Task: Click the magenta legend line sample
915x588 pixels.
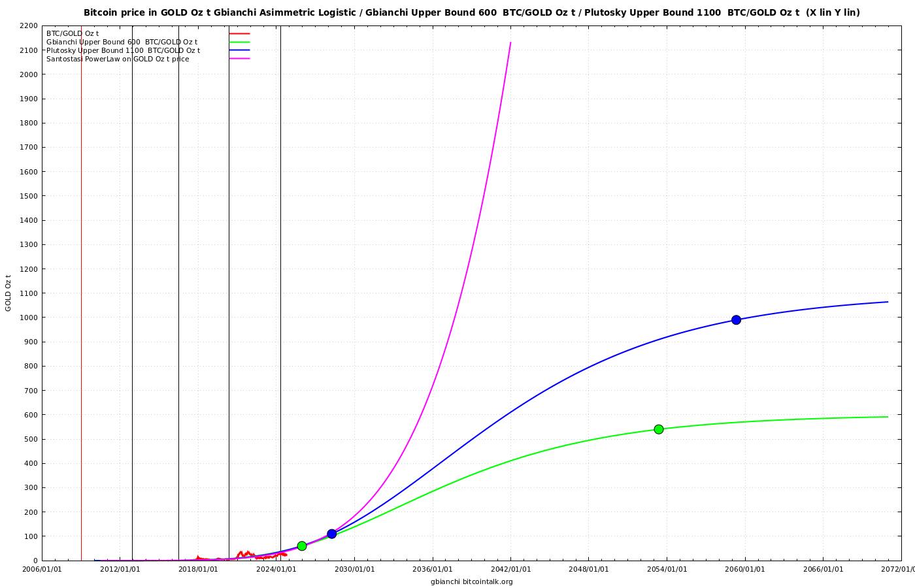Action: 240,59
